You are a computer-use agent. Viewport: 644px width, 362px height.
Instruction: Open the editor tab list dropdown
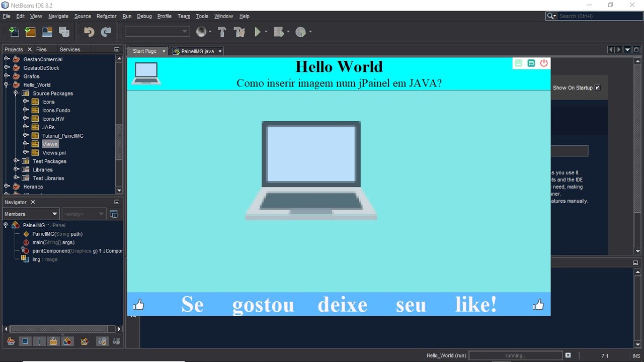tap(627, 50)
